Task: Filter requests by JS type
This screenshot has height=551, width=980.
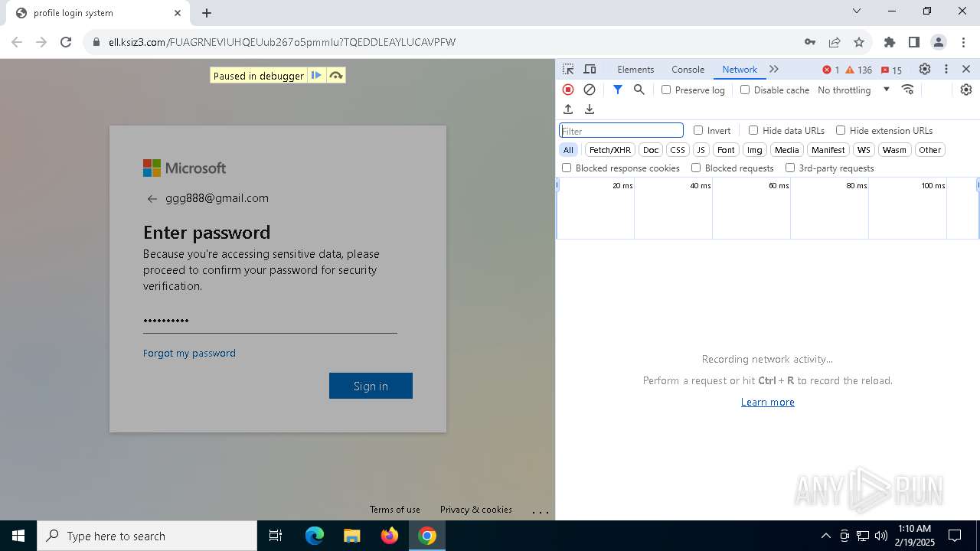Action: (x=701, y=150)
